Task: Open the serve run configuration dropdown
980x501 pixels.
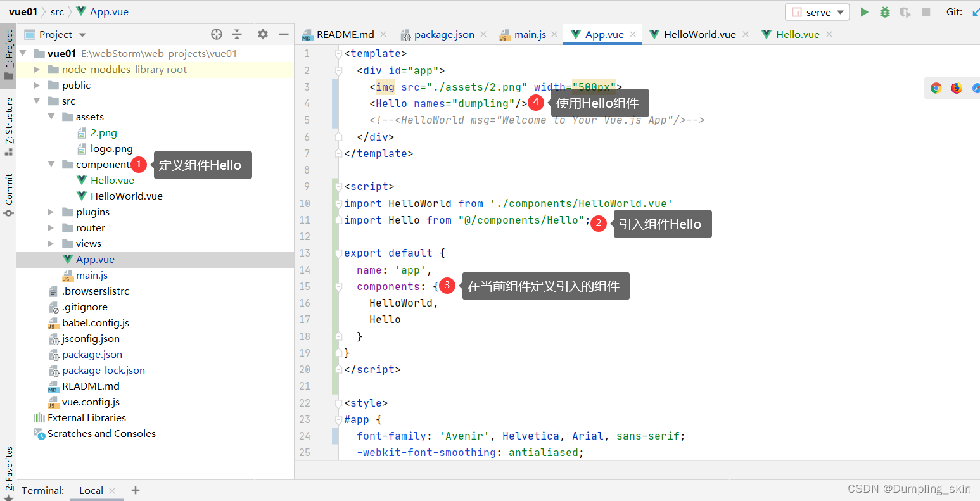Action: tap(818, 12)
